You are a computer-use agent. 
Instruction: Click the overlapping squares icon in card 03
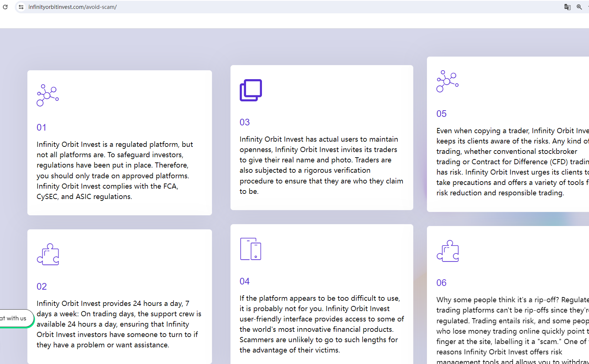coord(251,90)
